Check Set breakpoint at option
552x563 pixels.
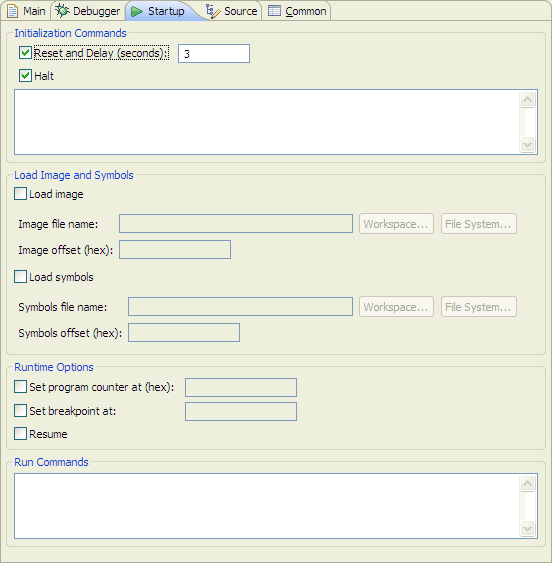click(20, 410)
